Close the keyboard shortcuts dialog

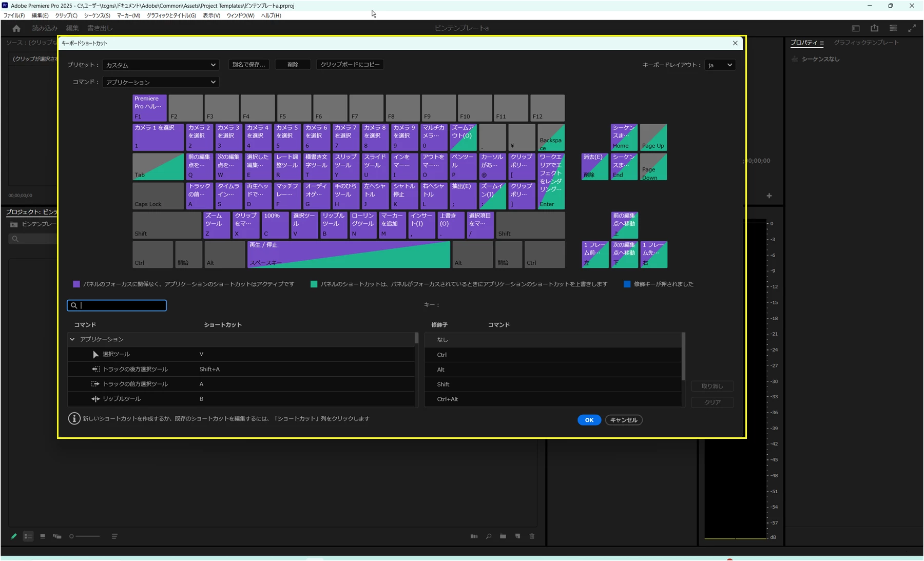[x=735, y=43]
